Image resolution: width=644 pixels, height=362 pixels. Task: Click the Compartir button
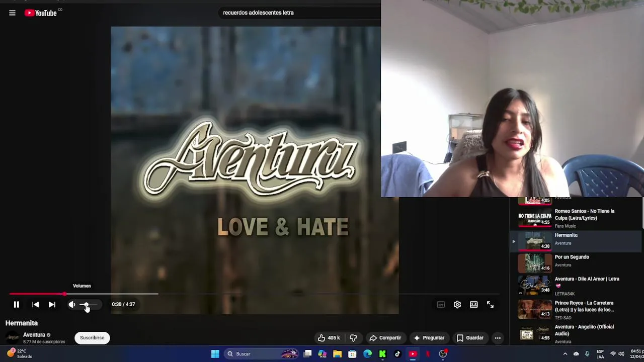(385, 338)
